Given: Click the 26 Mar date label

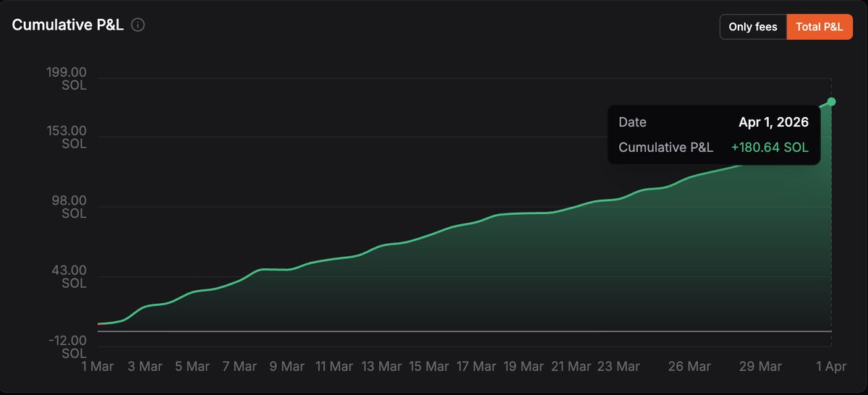Looking at the screenshot, I should coord(689,367).
